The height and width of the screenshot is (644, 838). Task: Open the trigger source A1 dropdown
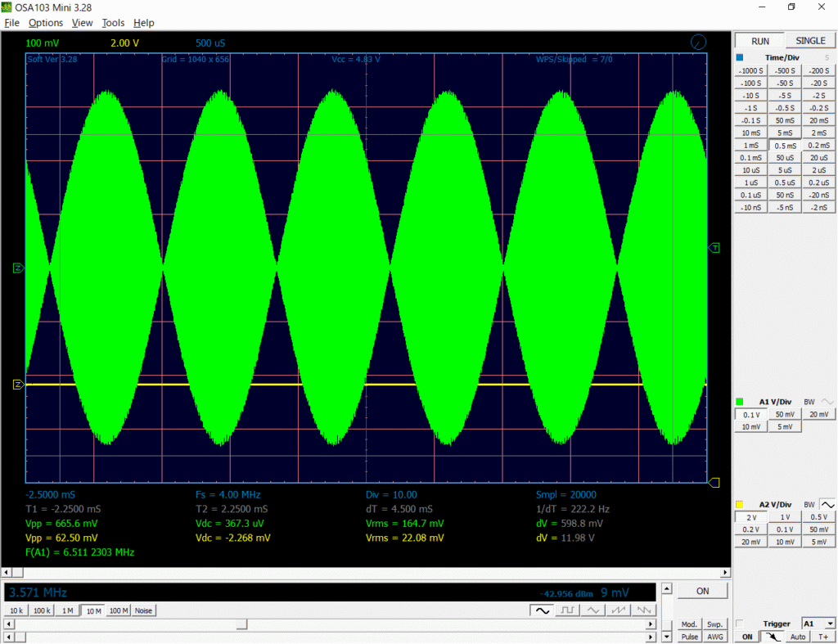[818, 624]
